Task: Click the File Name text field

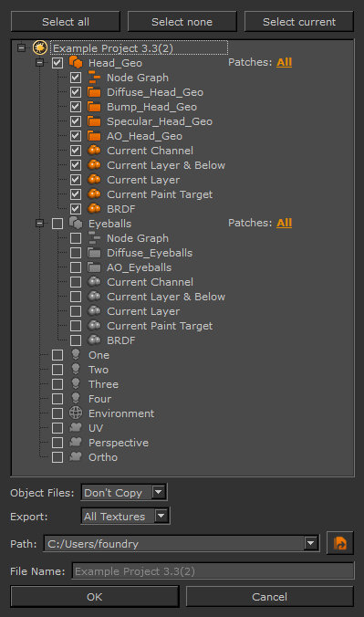Action: click(x=213, y=571)
